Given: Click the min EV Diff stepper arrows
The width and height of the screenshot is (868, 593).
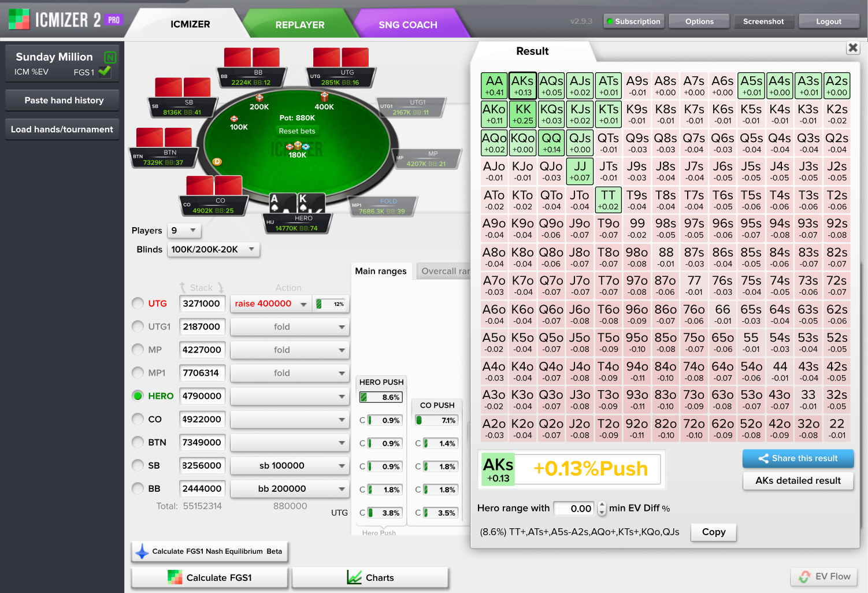Looking at the screenshot, I should pyautogui.click(x=602, y=508).
